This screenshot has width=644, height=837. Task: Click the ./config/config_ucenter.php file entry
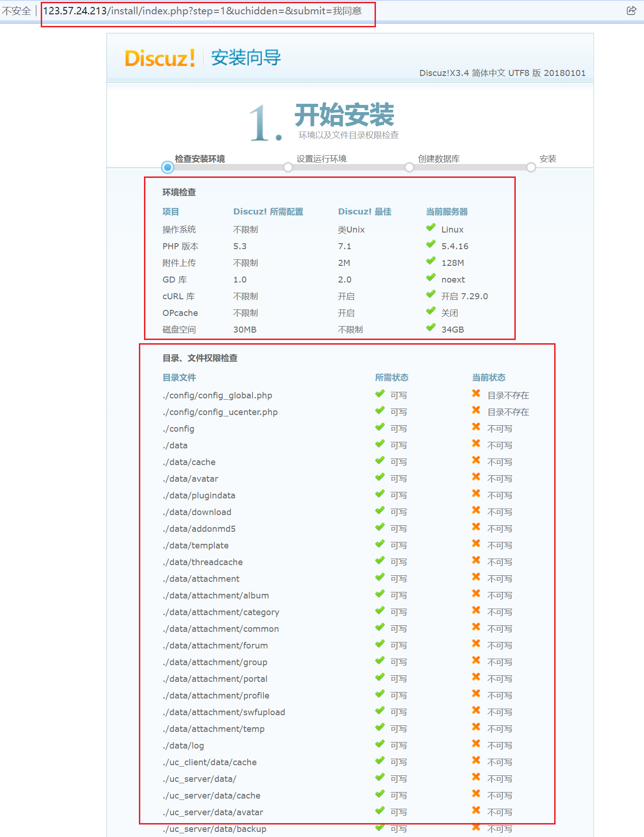[220, 412]
